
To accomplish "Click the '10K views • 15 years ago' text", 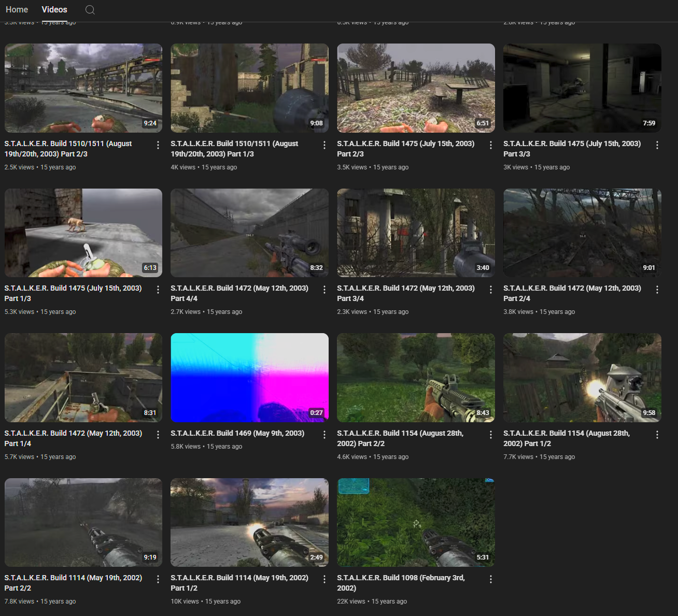I will (206, 601).
